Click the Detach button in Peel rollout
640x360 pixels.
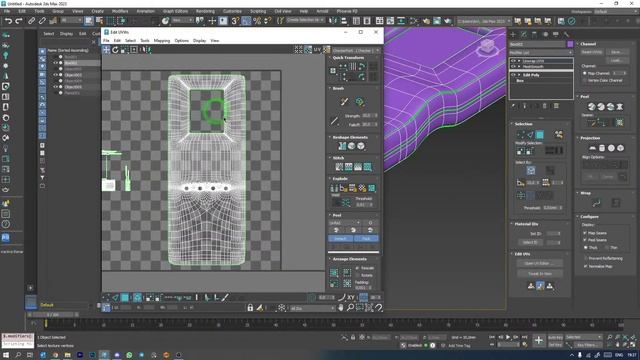(341, 239)
